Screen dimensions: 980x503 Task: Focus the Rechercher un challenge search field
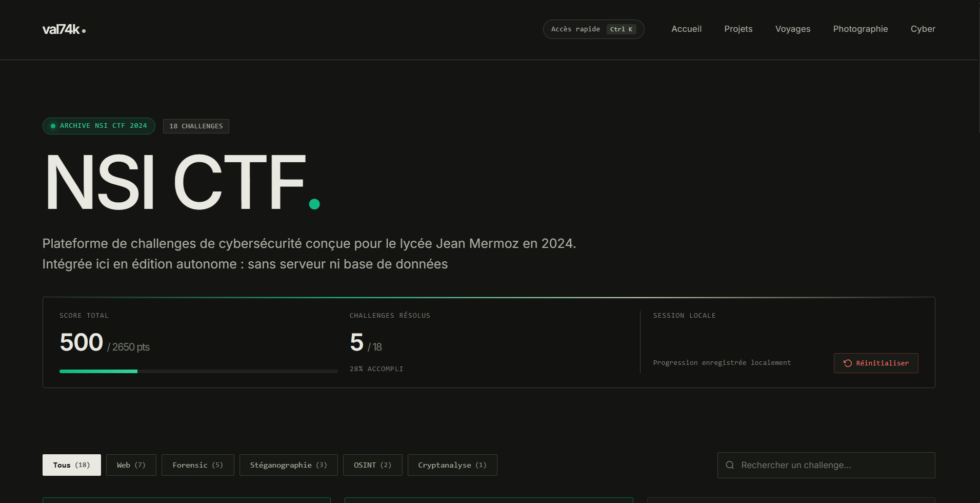[826, 465]
